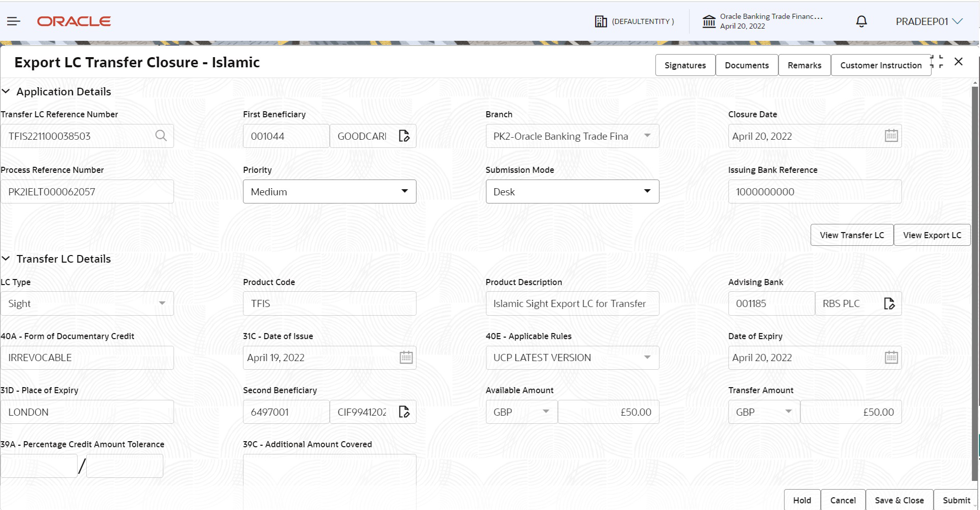Open the hamburger navigation menu

click(x=14, y=21)
